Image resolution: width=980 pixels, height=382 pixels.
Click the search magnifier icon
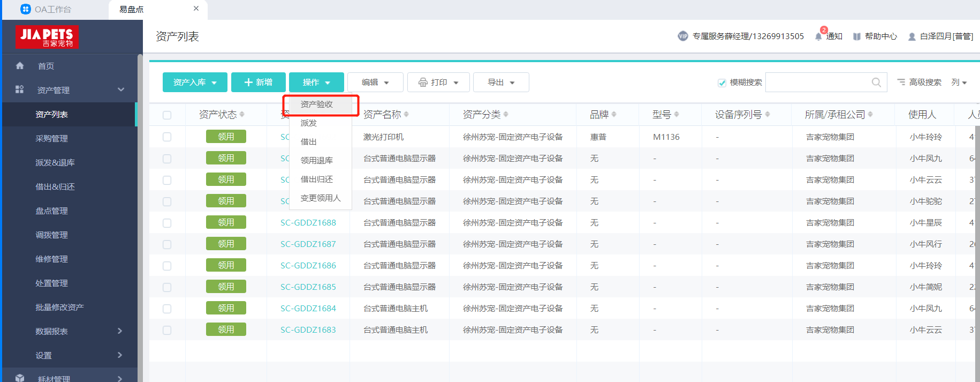coord(876,83)
